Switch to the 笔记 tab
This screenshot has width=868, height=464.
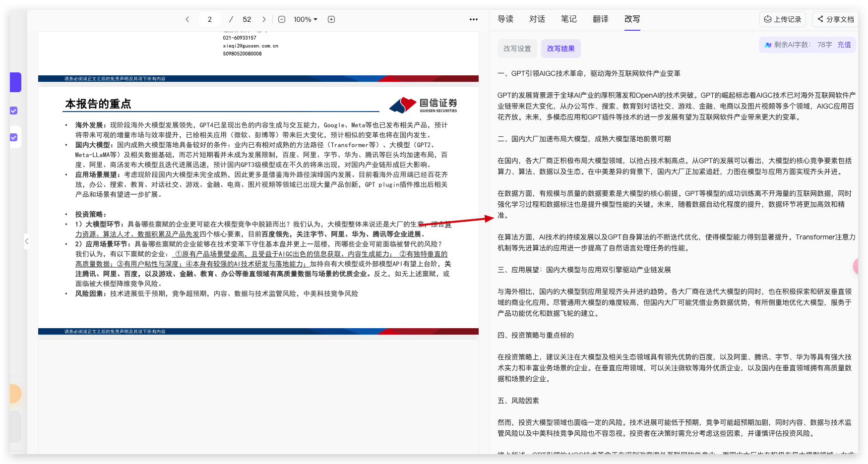569,19
